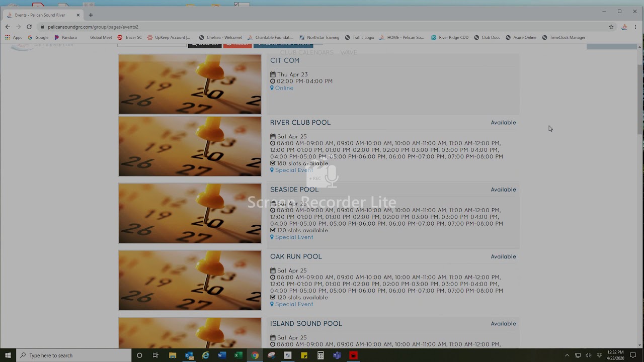Open Cortana from the taskbar
Image resolution: width=644 pixels, height=362 pixels.
139,355
